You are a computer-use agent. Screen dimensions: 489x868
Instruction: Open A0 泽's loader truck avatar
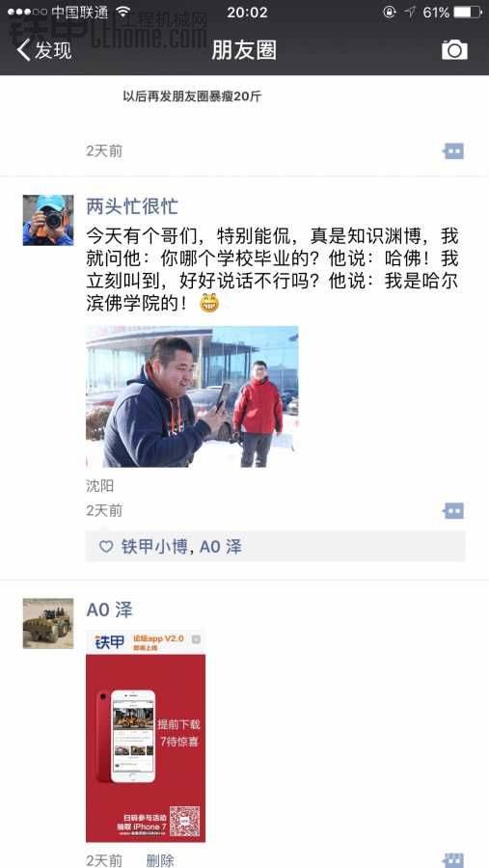pos(48,623)
